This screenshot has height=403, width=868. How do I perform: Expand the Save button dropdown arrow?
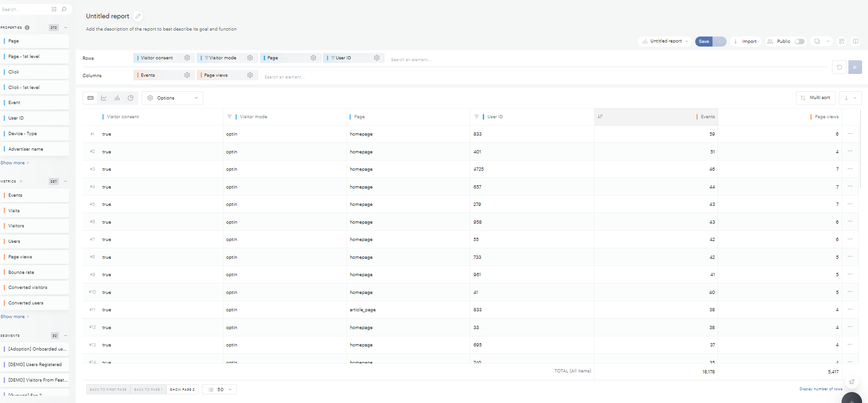tap(719, 42)
